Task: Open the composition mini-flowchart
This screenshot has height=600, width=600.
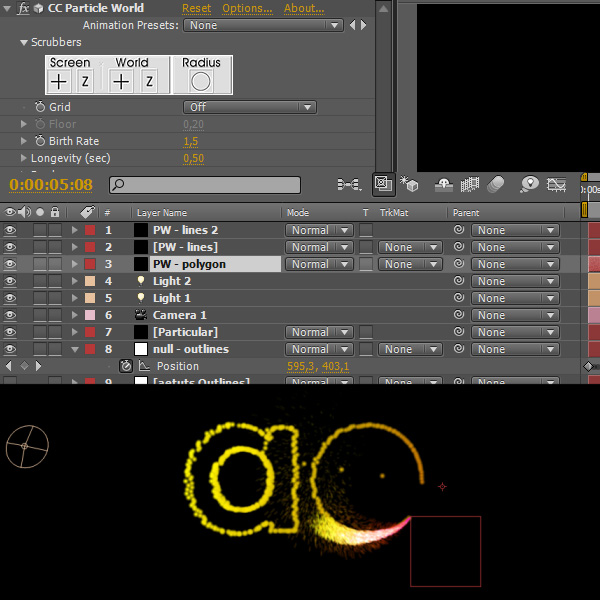Action: click(349, 184)
